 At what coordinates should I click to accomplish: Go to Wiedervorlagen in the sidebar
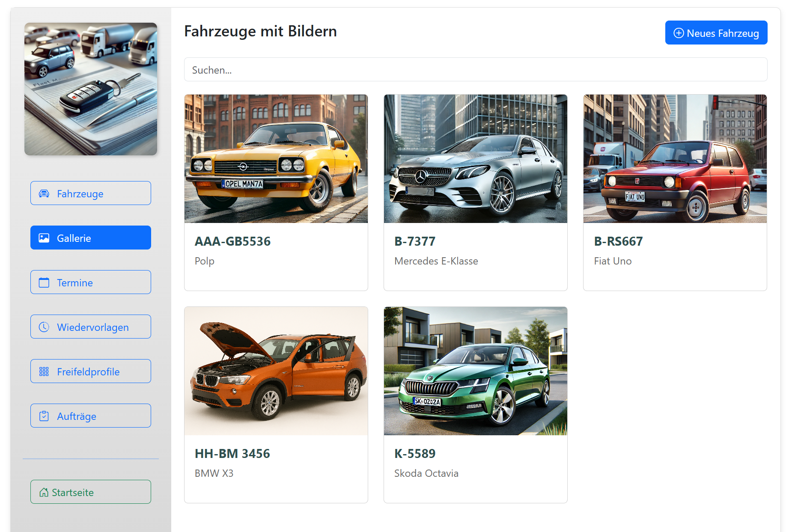tap(91, 327)
